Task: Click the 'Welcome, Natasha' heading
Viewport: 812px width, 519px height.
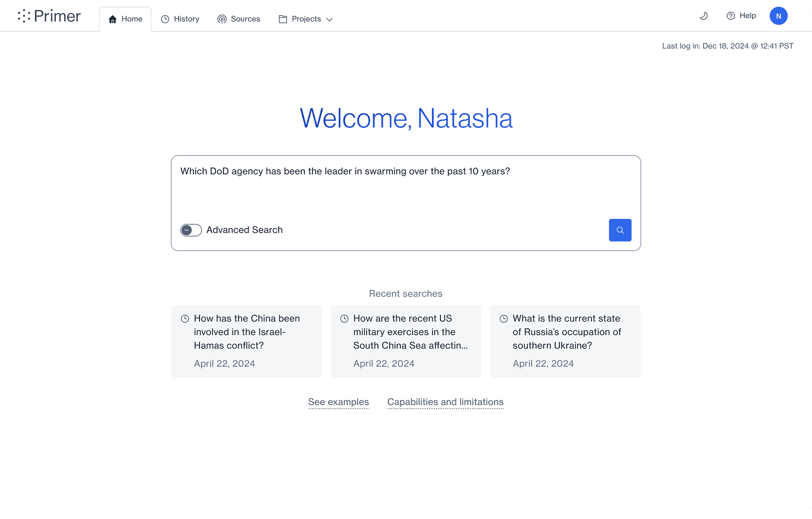Action: coord(406,118)
